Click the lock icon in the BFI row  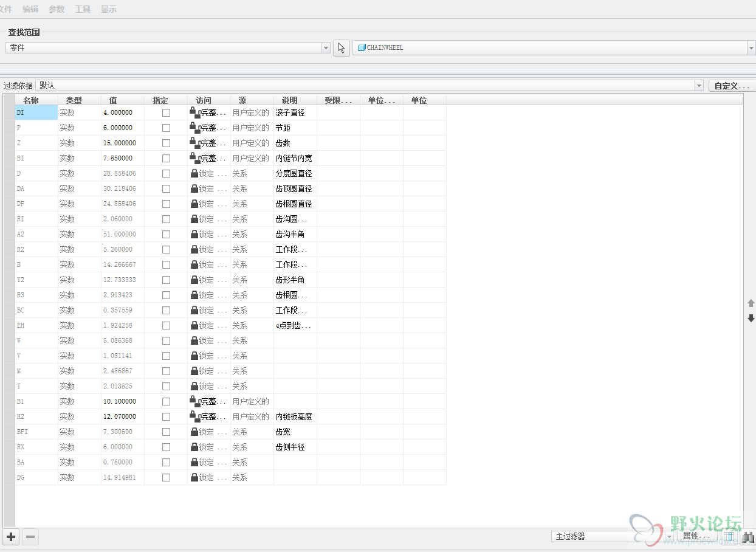tap(194, 432)
